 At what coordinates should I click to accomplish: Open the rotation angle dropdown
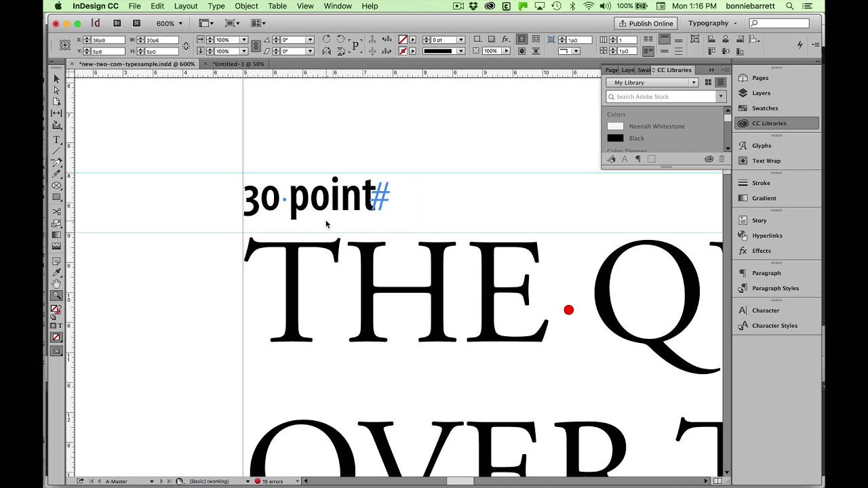point(311,40)
